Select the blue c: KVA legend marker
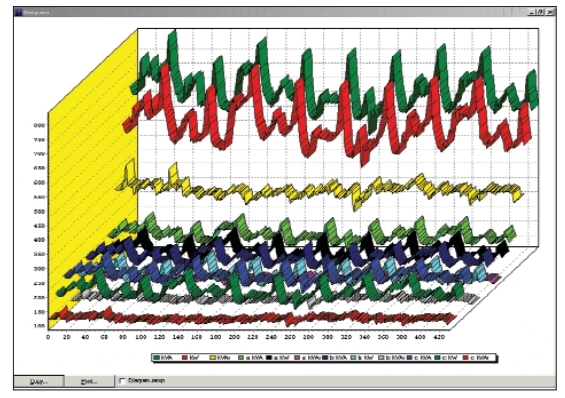This screenshot has height=398, width=565. coord(409,358)
